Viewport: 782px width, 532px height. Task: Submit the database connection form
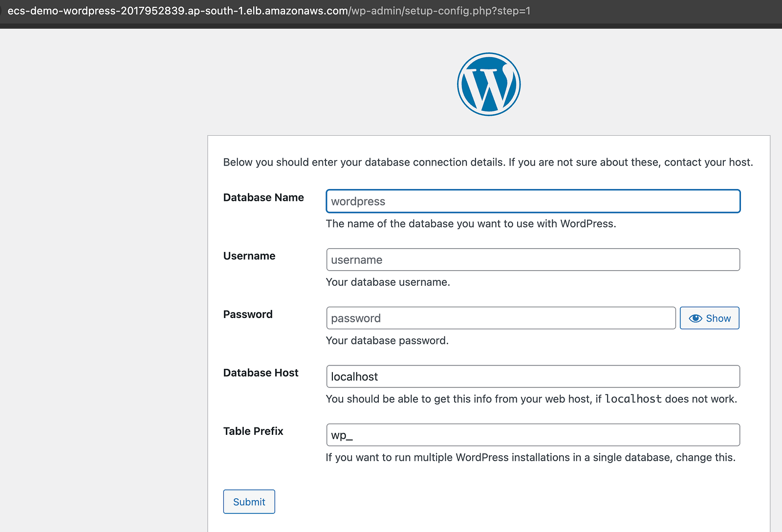click(x=249, y=502)
